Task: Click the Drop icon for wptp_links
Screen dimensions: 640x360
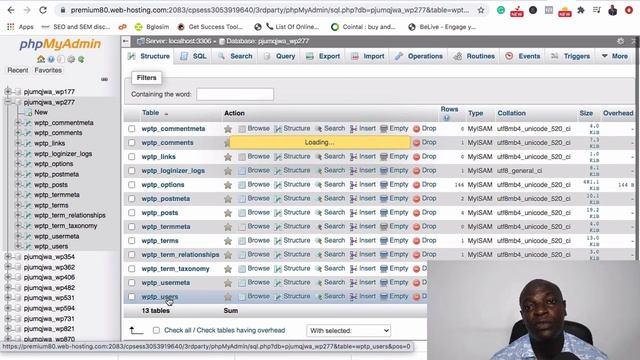Action: click(x=416, y=157)
